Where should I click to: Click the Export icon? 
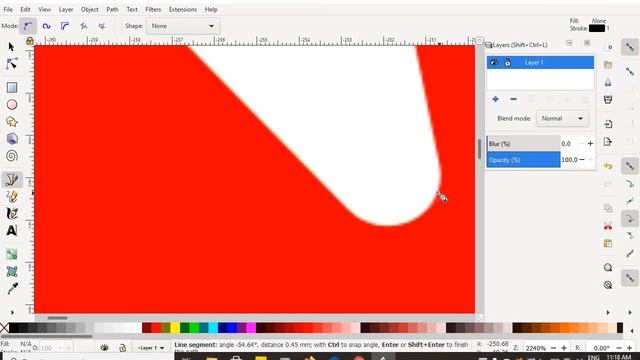[608, 142]
